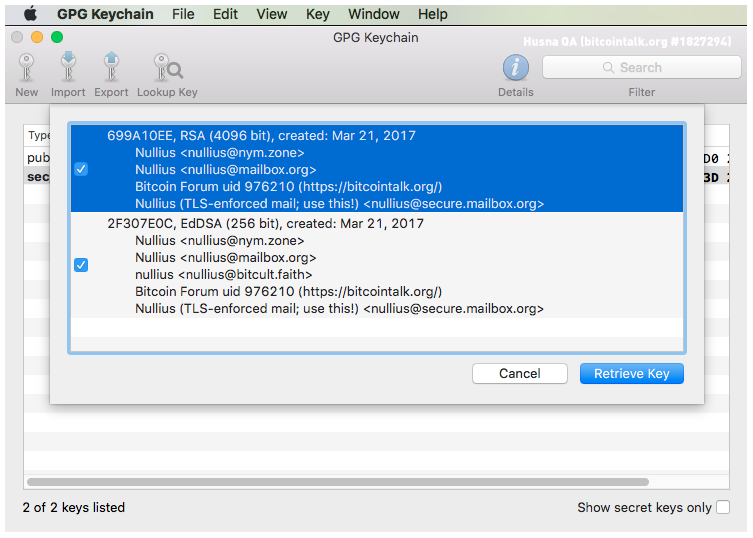The height and width of the screenshot is (538, 753).
Task: Click the '2 of 2 keys listed' status text
Action: [x=73, y=507]
